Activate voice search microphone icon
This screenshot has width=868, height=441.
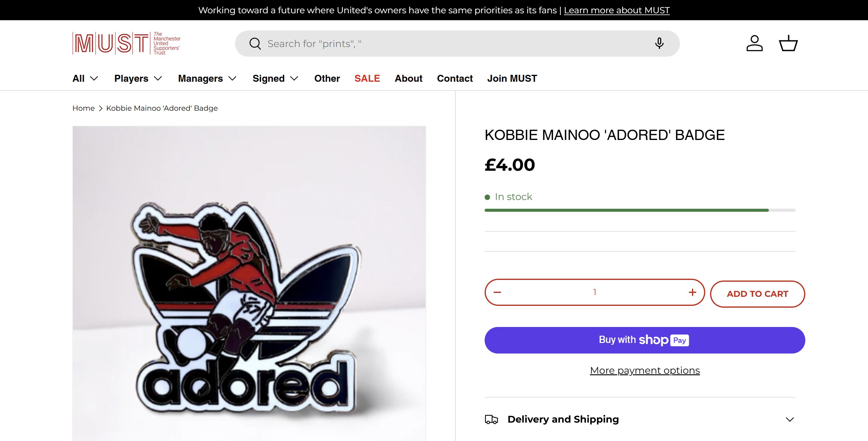pos(659,43)
